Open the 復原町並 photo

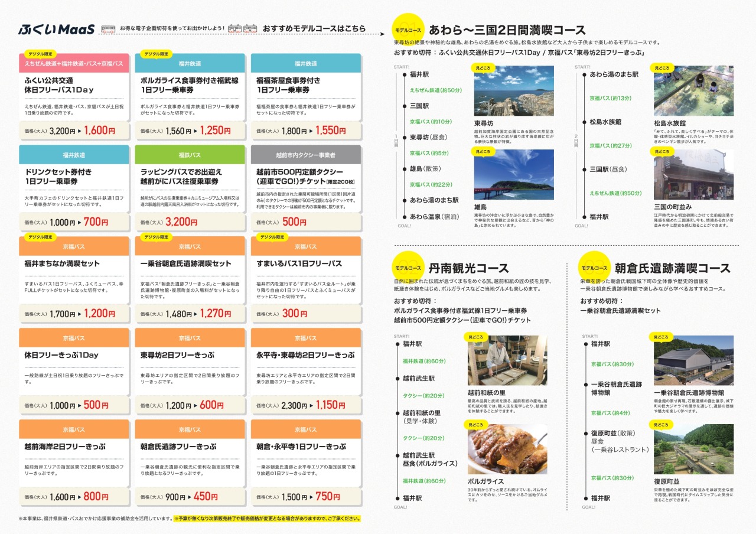click(693, 450)
